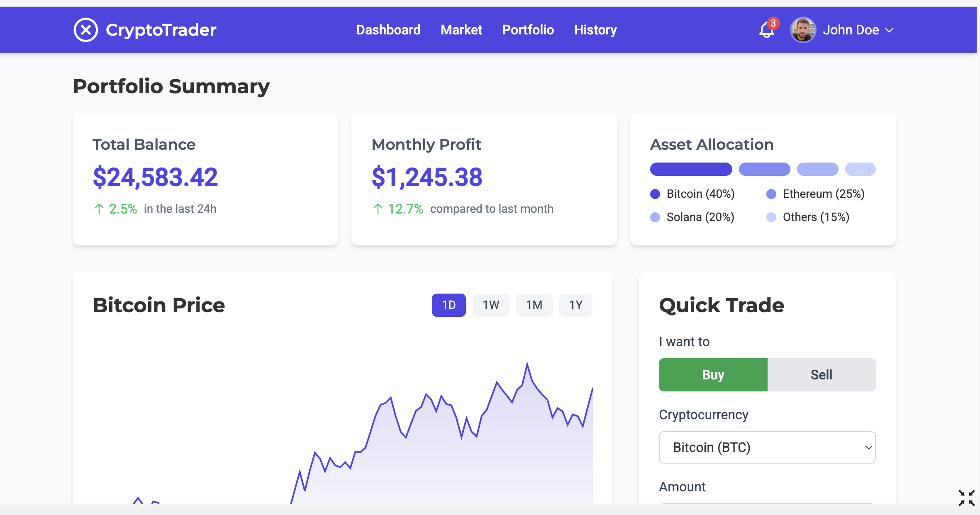Open the History link
The image size is (980, 515).
pos(595,30)
